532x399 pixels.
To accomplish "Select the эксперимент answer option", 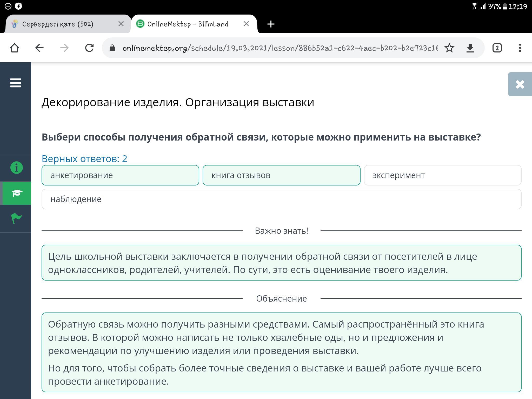I will [442, 175].
